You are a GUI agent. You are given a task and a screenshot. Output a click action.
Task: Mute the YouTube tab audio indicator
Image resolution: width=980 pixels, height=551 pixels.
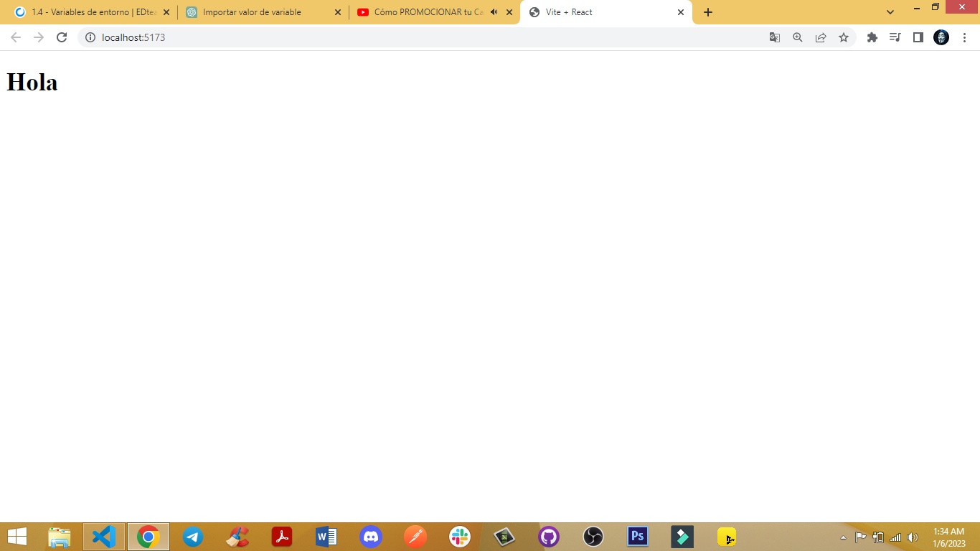(x=494, y=12)
